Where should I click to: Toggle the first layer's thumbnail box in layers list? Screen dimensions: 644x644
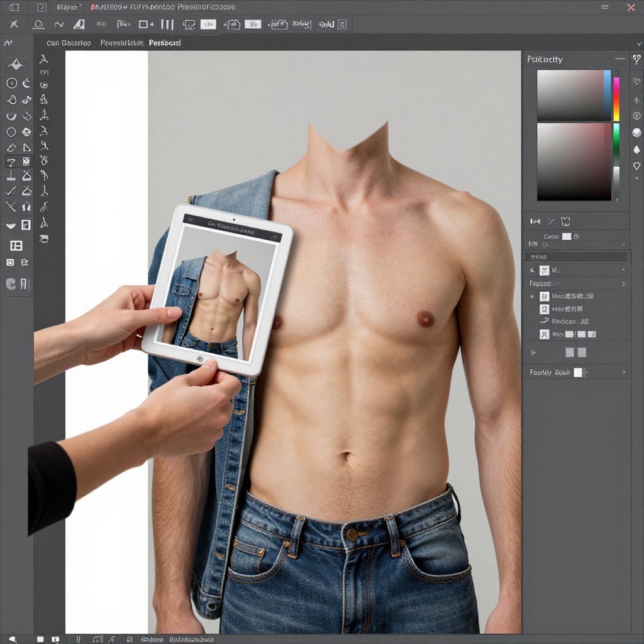(545, 296)
